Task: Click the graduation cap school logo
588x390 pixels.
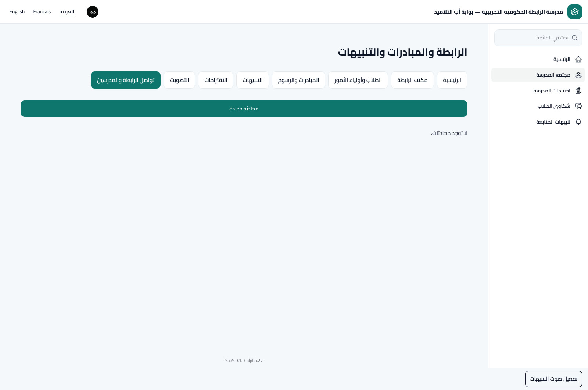Action: click(574, 12)
